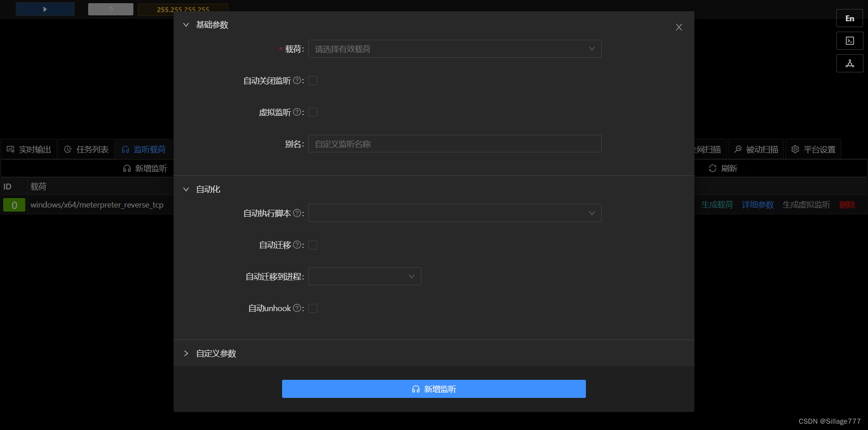Open the network topology icon

click(x=850, y=63)
